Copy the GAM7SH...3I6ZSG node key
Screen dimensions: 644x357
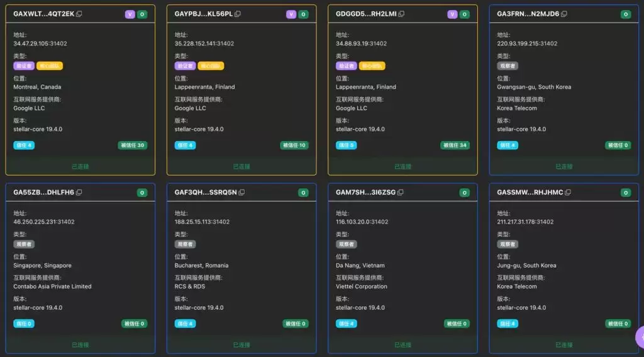[x=401, y=192]
